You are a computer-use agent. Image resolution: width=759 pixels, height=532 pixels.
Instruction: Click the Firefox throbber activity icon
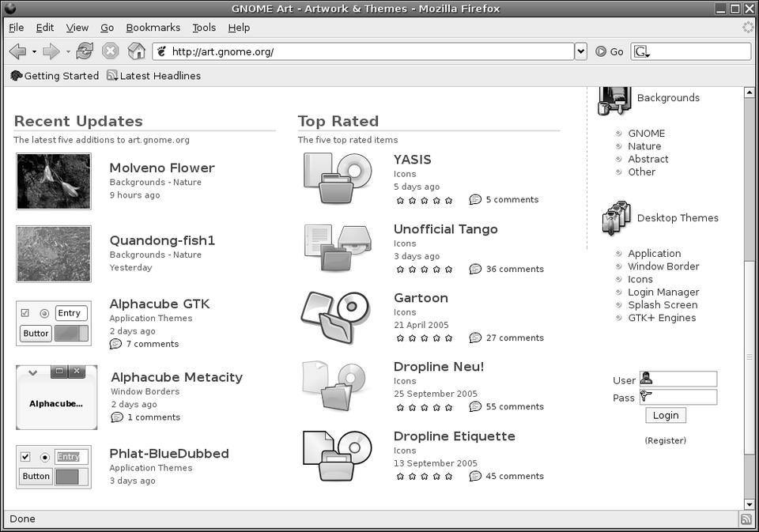748,28
